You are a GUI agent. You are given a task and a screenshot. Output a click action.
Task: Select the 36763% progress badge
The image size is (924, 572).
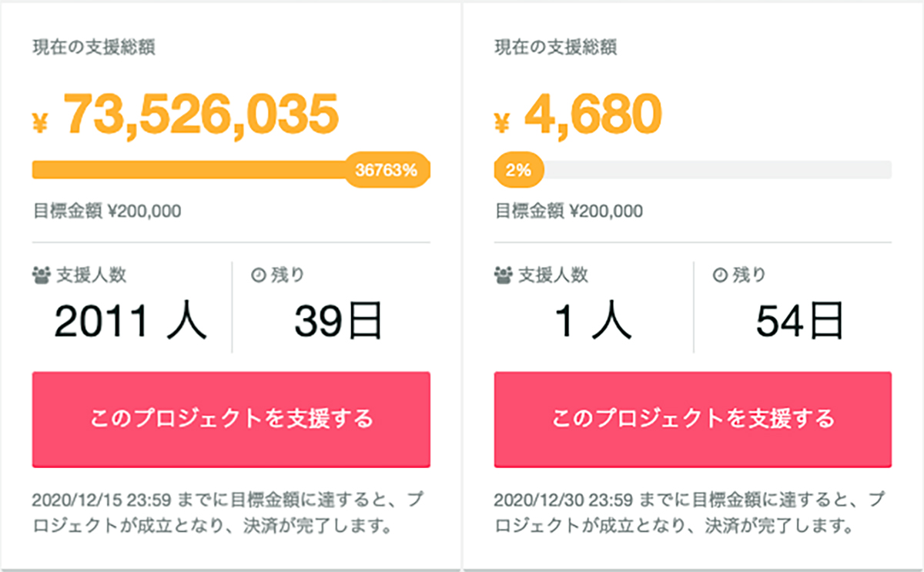point(387,170)
